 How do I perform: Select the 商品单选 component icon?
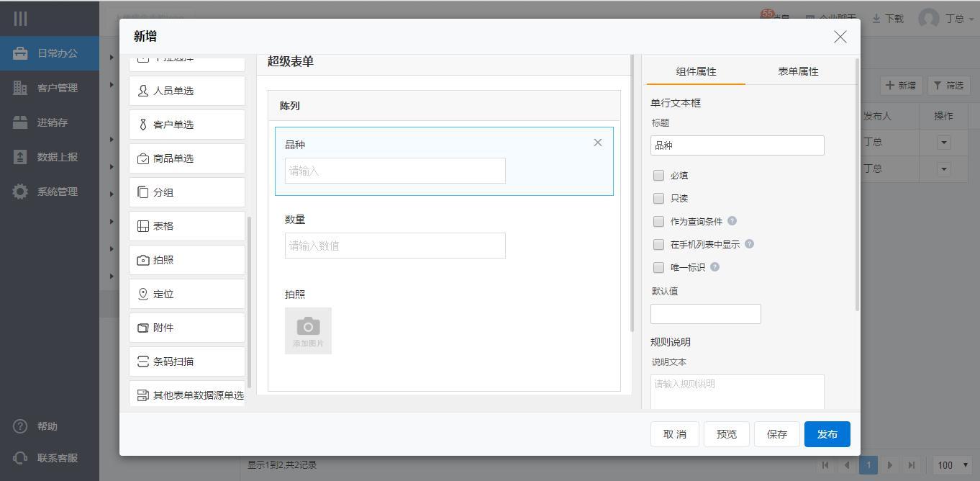(x=143, y=158)
